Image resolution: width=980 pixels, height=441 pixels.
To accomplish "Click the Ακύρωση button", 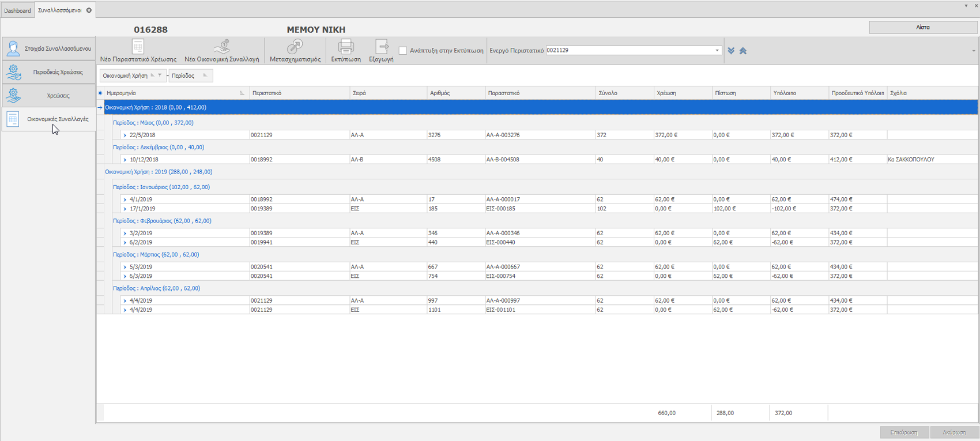I will click(x=954, y=432).
